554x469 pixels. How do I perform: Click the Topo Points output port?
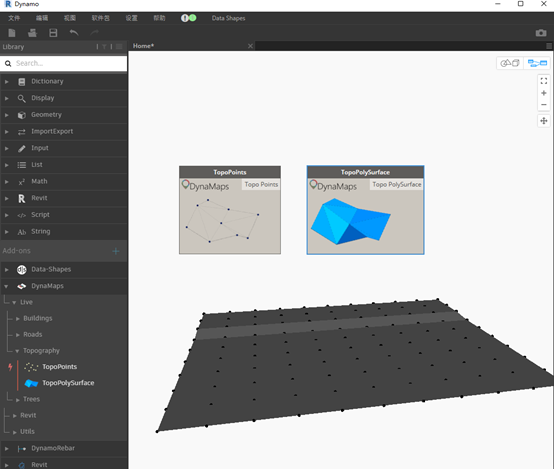click(261, 184)
